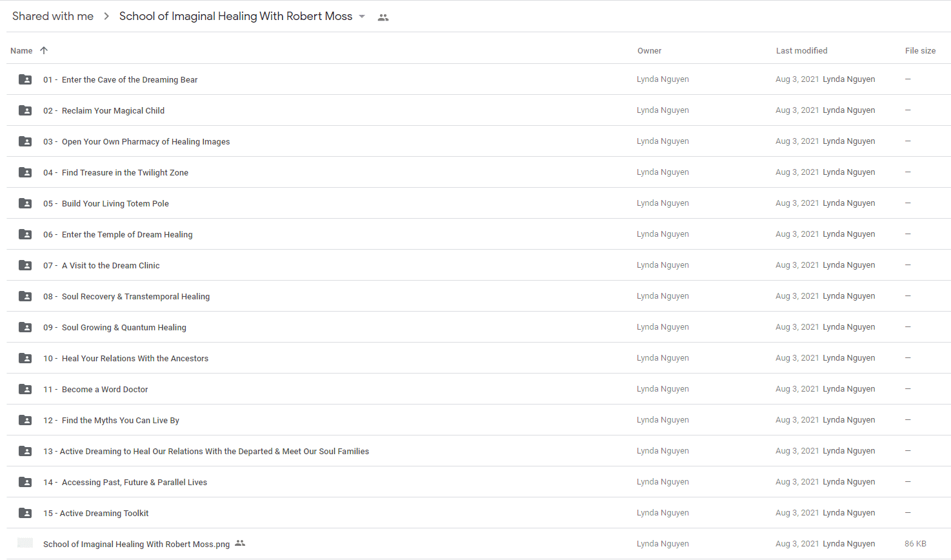Select "11 - Become a Word Doctor"

click(95, 389)
